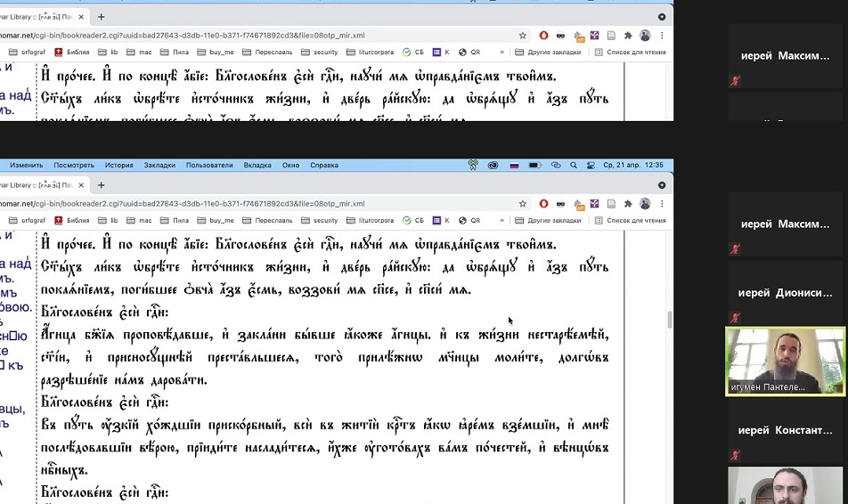
Task: Click the red Opera-style extension icon in lower browser window
Action: (543, 204)
